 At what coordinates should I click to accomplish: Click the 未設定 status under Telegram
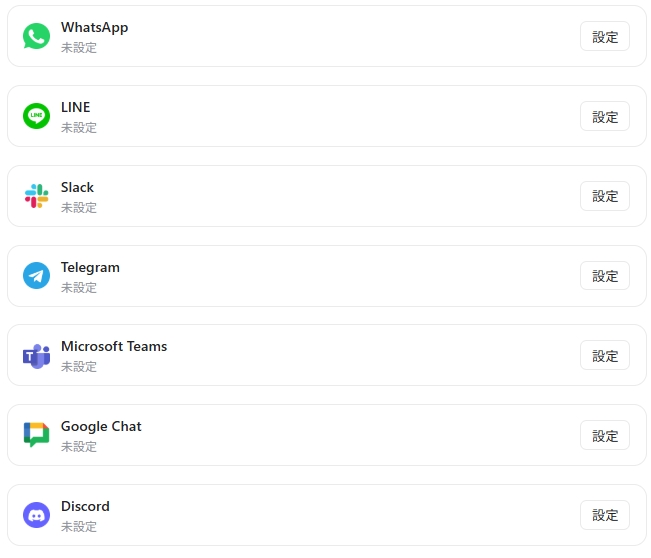coord(79,288)
